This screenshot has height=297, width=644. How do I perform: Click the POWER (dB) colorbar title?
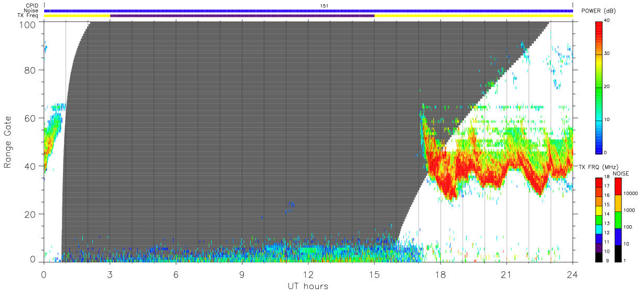pyautogui.click(x=599, y=11)
